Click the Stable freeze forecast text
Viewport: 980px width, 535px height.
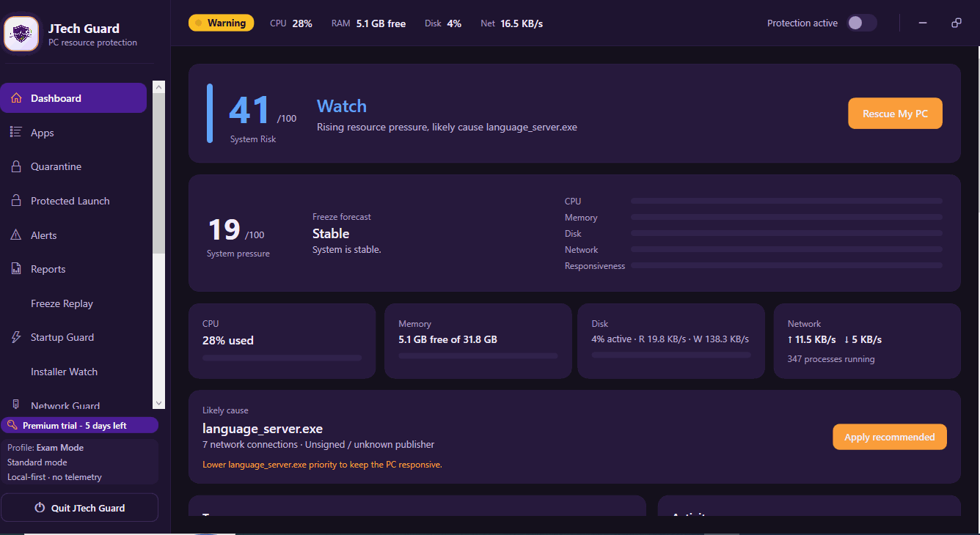coord(331,234)
